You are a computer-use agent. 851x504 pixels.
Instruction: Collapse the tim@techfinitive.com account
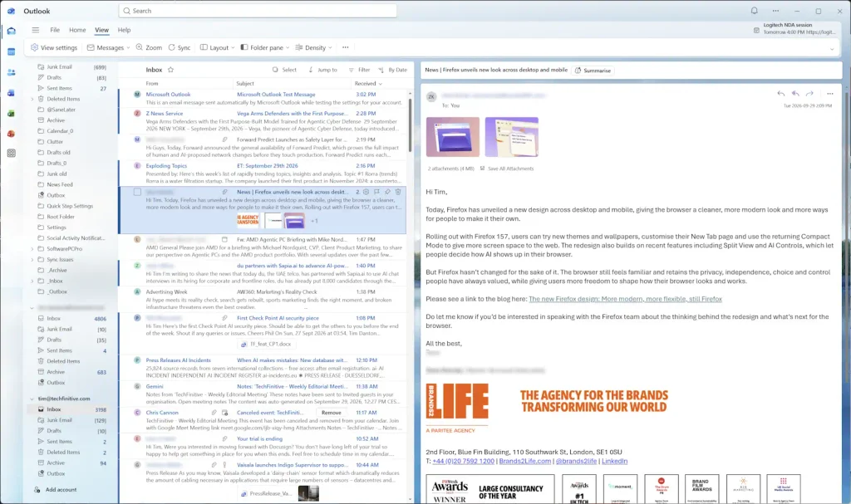[x=32, y=399]
